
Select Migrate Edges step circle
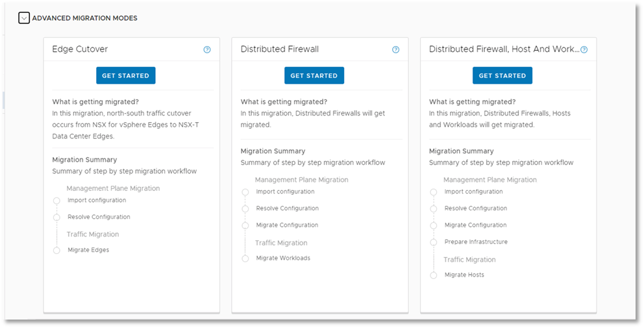pyautogui.click(x=56, y=250)
